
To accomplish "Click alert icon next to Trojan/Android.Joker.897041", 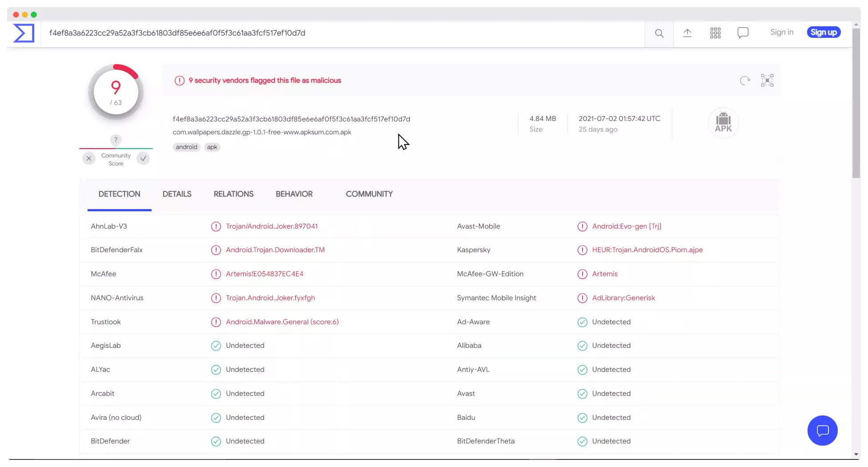I will point(216,226).
